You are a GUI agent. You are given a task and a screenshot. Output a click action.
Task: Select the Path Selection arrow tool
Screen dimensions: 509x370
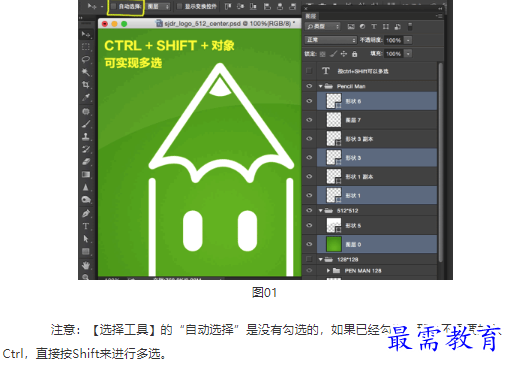coord(86,239)
